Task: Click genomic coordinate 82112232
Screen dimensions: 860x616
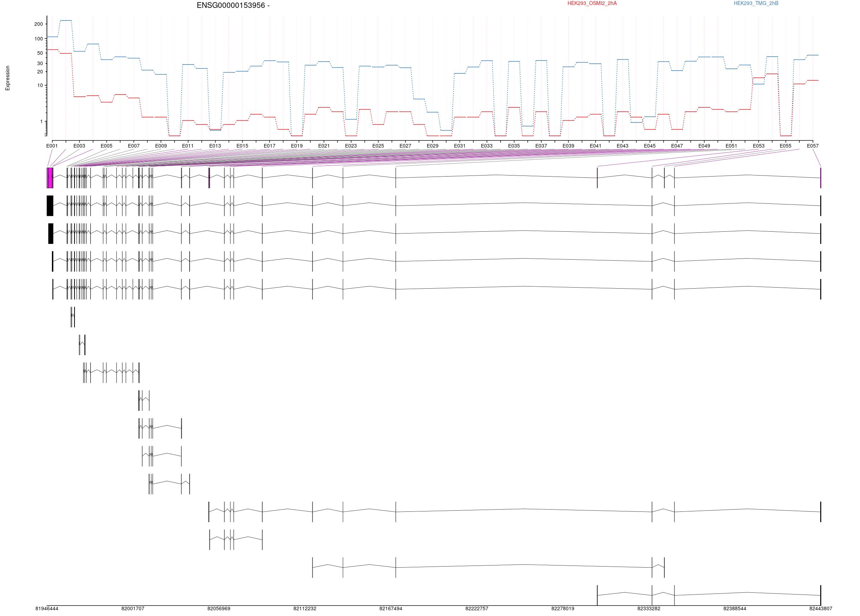Action: point(305,609)
